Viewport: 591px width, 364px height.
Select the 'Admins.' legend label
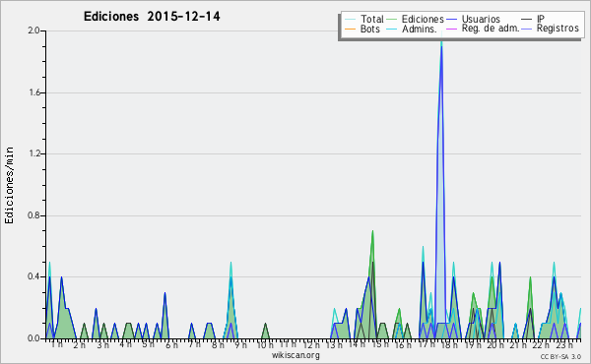pyautogui.click(x=420, y=29)
